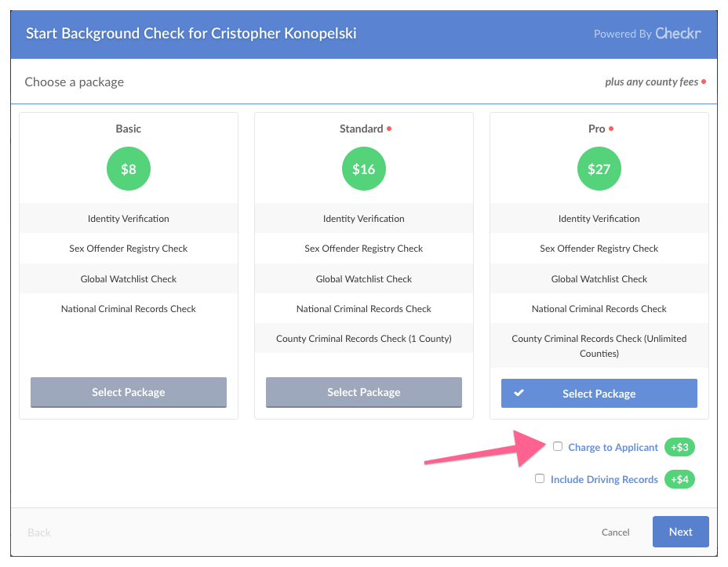728x567 pixels.
Task: Open the Charge to Applicant link
Action: (x=613, y=447)
